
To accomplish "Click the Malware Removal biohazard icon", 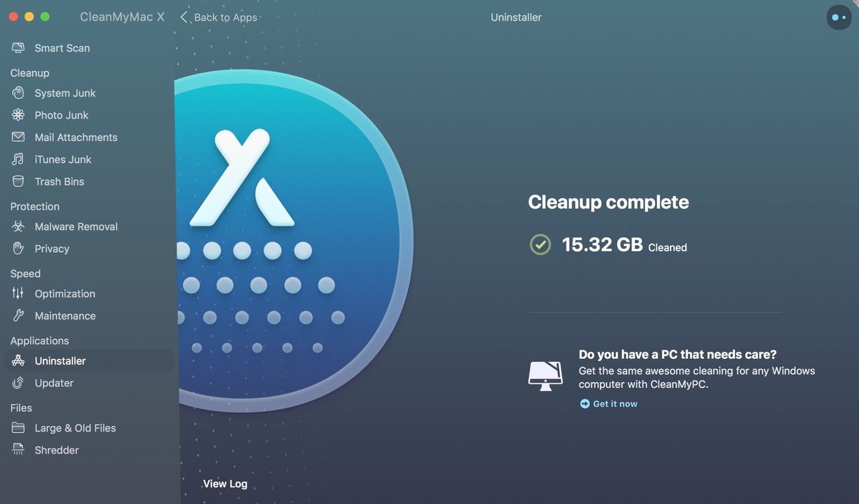I will pos(18,226).
